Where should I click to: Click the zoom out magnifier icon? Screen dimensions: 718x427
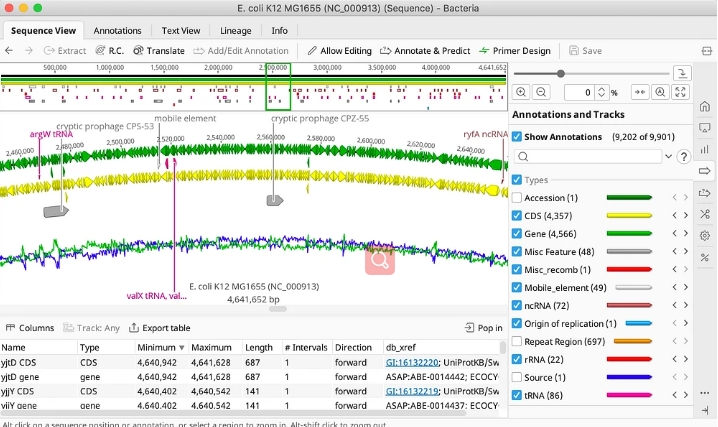540,92
